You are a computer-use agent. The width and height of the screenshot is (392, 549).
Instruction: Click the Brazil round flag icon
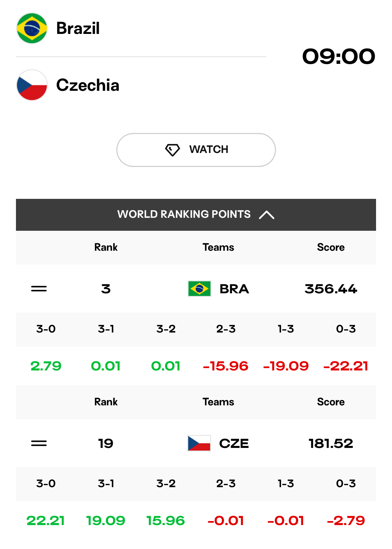[x=32, y=28]
